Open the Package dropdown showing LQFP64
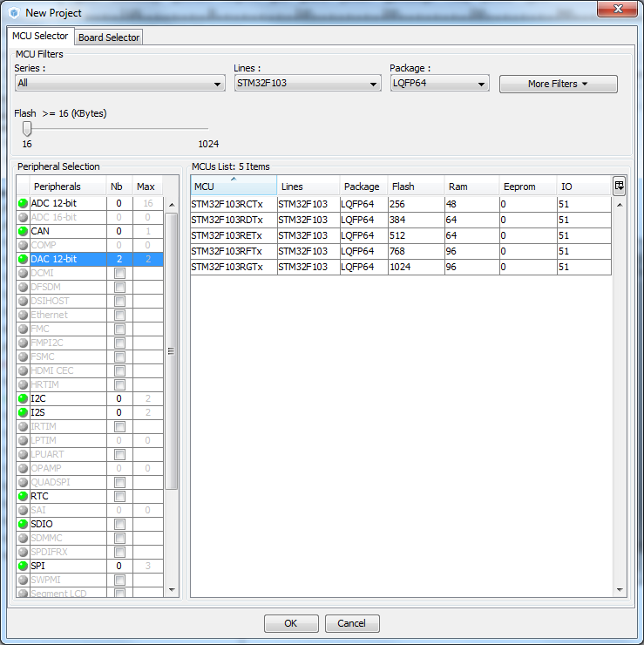Viewport: 644px width, 645px height. point(439,83)
